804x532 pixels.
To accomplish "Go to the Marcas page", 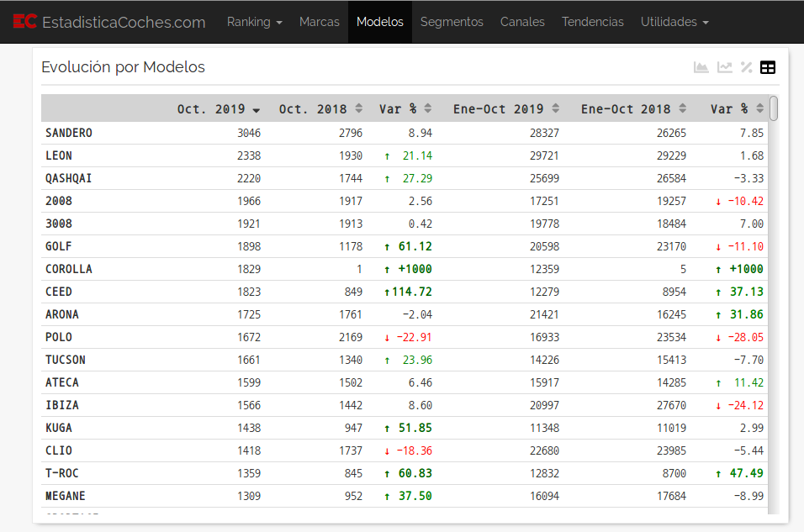I will tap(320, 22).
